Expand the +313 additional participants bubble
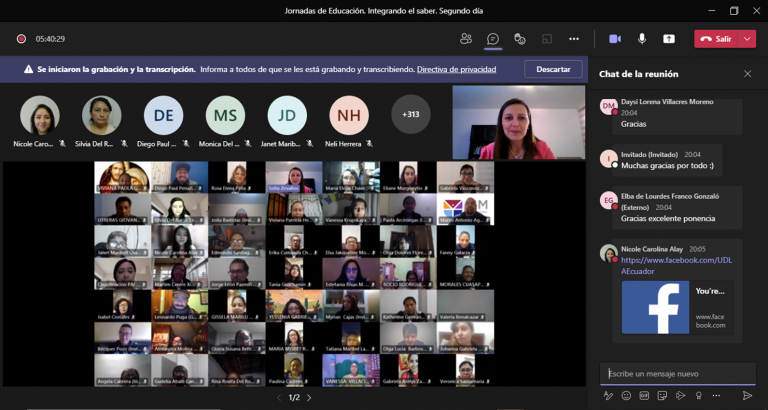The image size is (768, 410). (410, 114)
